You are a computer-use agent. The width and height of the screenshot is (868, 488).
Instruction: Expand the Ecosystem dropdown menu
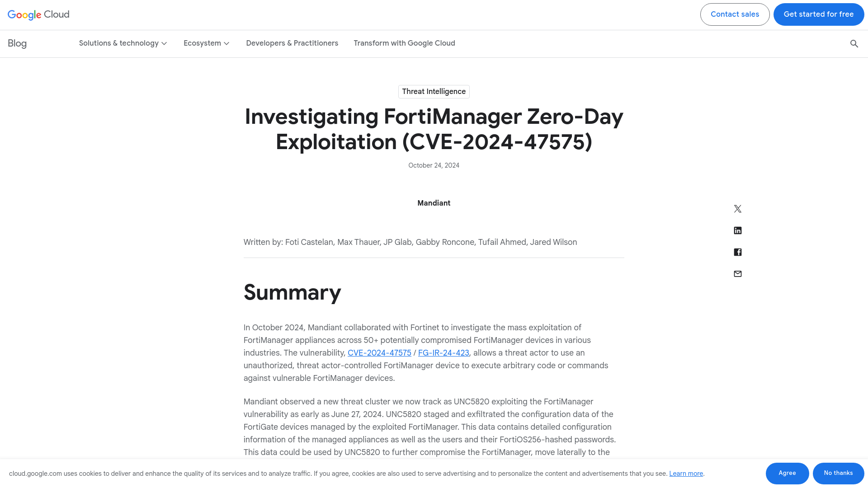(x=206, y=43)
